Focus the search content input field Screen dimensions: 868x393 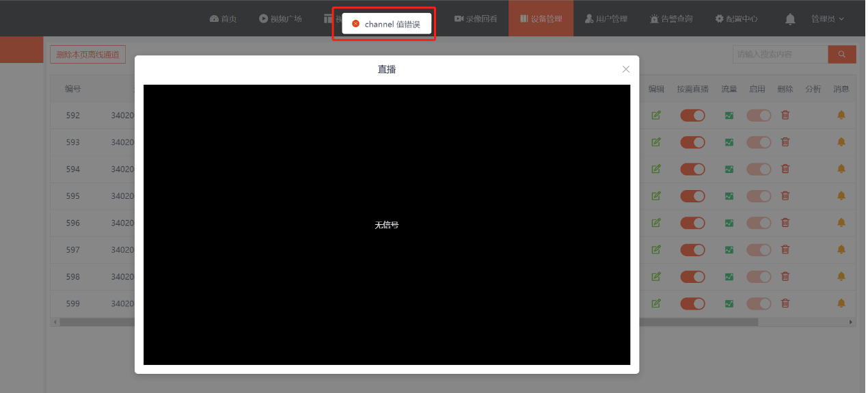click(780, 55)
